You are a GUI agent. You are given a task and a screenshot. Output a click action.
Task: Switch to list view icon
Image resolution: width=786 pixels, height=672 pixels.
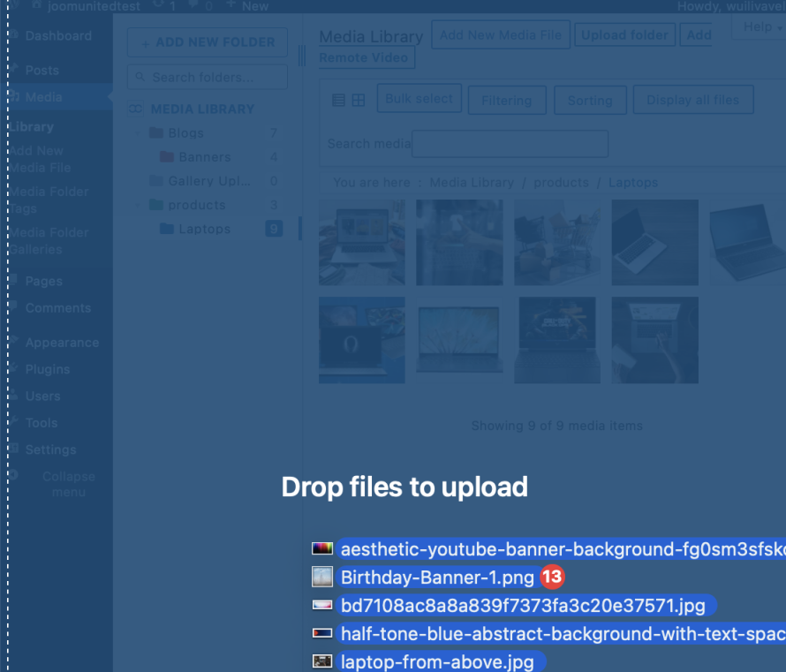point(338,101)
